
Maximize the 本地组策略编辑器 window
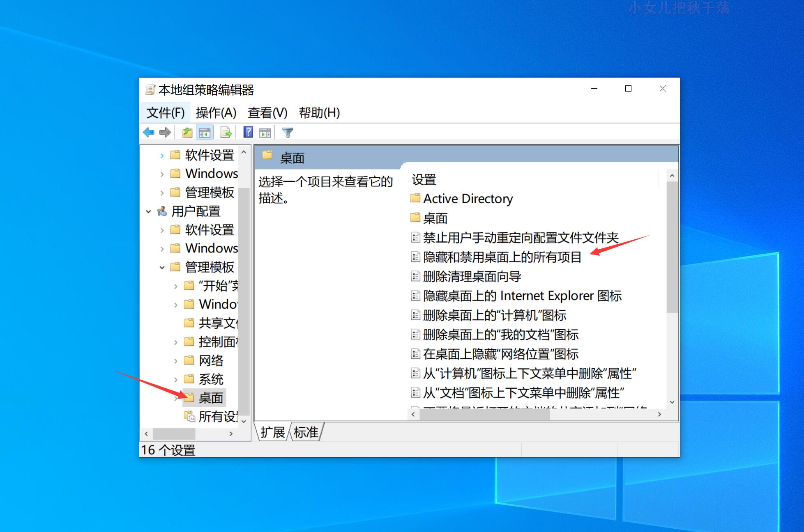[628, 89]
